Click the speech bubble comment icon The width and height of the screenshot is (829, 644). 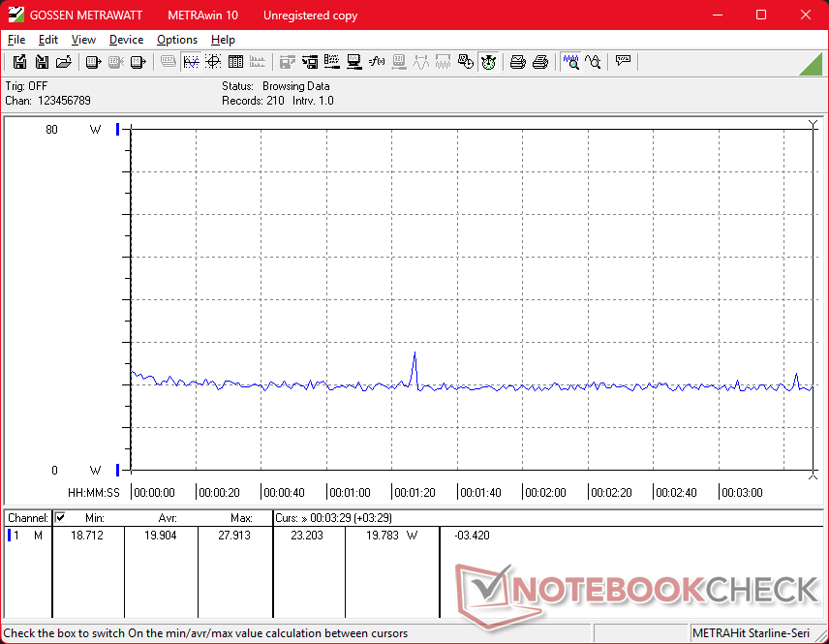(623, 62)
